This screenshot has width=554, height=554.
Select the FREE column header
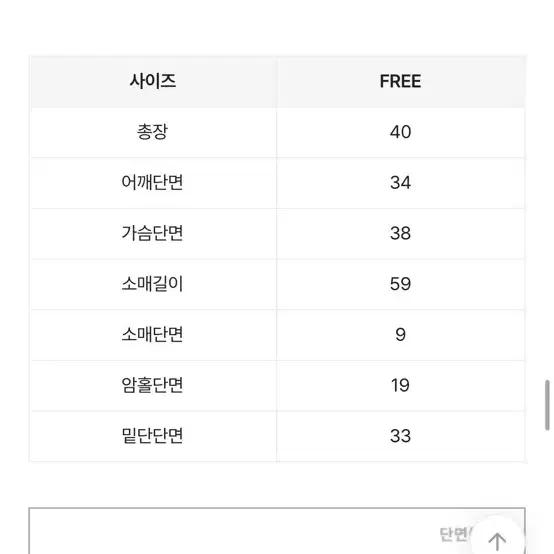click(x=400, y=81)
